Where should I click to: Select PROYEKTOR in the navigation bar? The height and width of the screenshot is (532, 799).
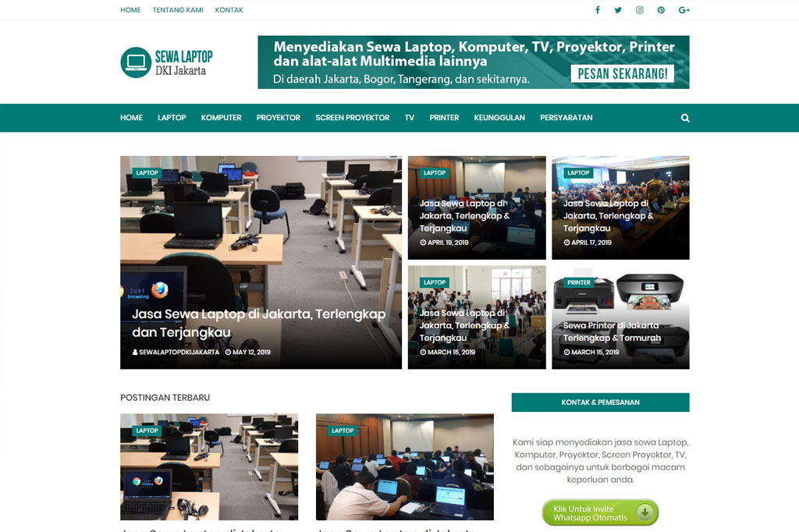pyautogui.click(x=279, y=118)
